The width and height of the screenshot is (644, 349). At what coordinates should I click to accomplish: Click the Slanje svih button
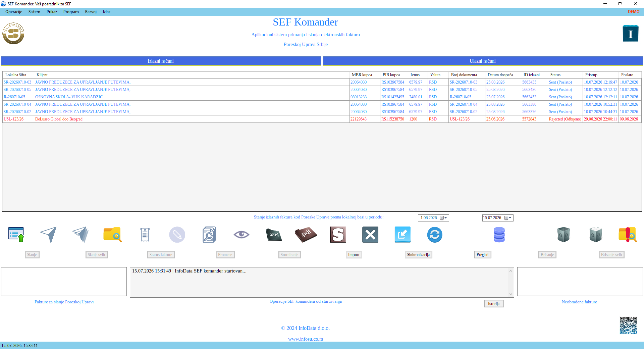96,255
